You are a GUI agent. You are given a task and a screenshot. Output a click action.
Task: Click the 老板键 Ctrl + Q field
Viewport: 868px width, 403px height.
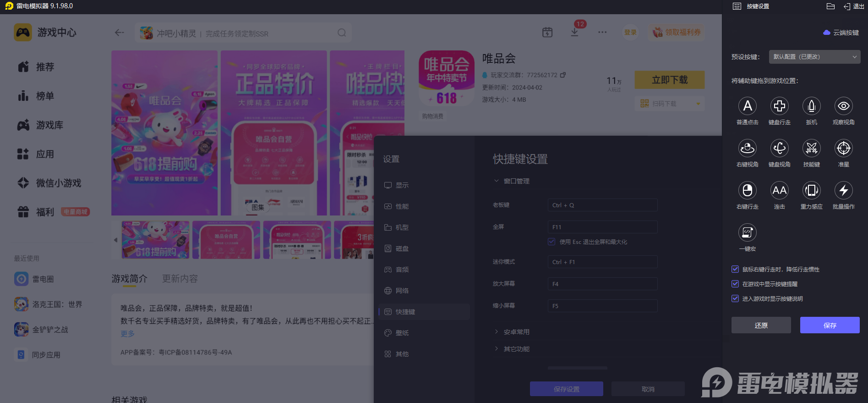[602, 205]
